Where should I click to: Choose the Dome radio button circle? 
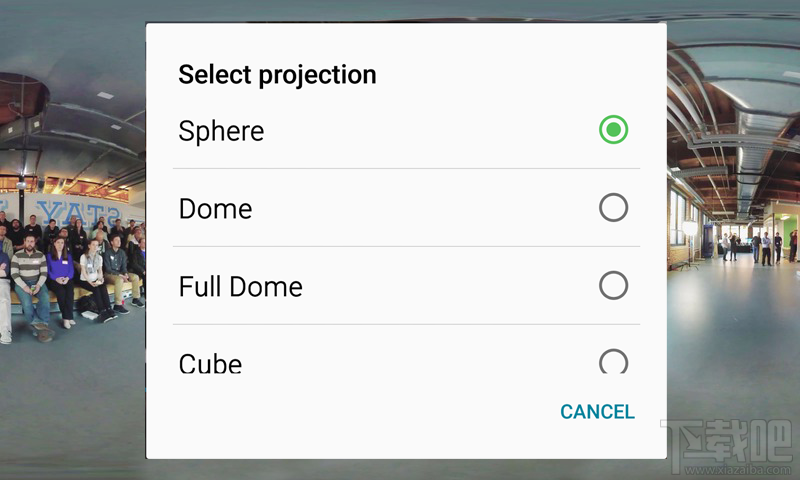point(613,208)
